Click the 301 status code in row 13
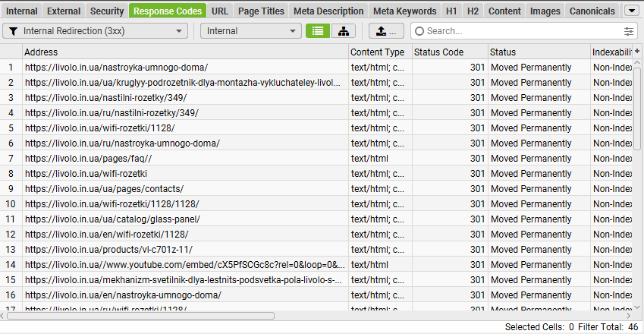 tap(477, 250)
